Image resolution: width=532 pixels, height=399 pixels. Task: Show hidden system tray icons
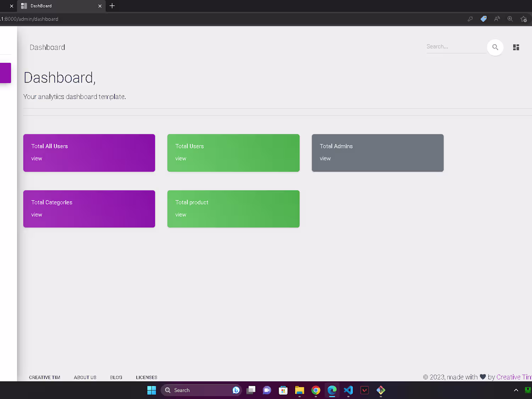point(516,390)
